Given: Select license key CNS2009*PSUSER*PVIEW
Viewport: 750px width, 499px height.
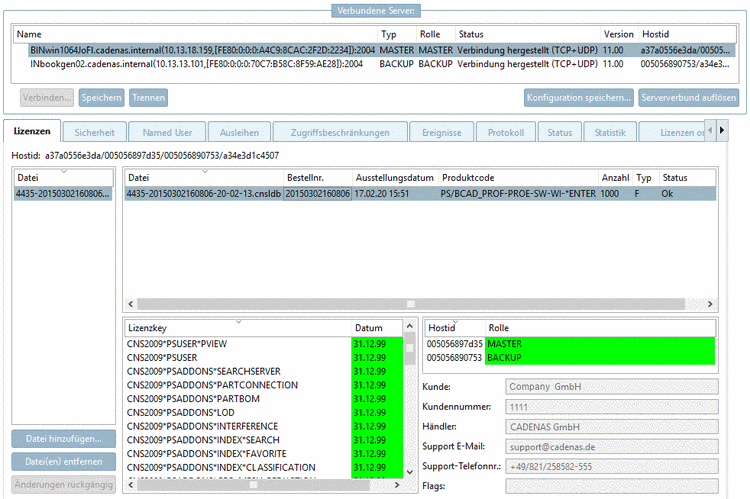Looking at the screenshot, I should (x=264, y=344).
